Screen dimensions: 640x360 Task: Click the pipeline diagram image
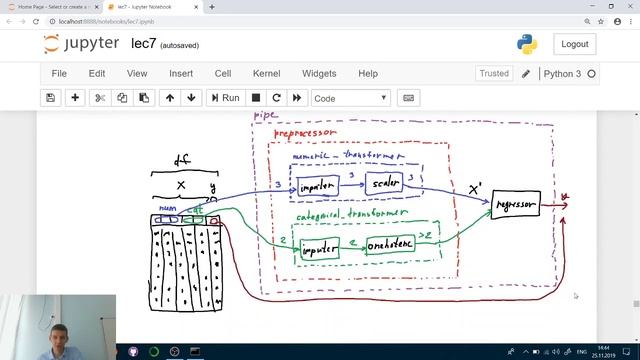click(x=359, y=211)
